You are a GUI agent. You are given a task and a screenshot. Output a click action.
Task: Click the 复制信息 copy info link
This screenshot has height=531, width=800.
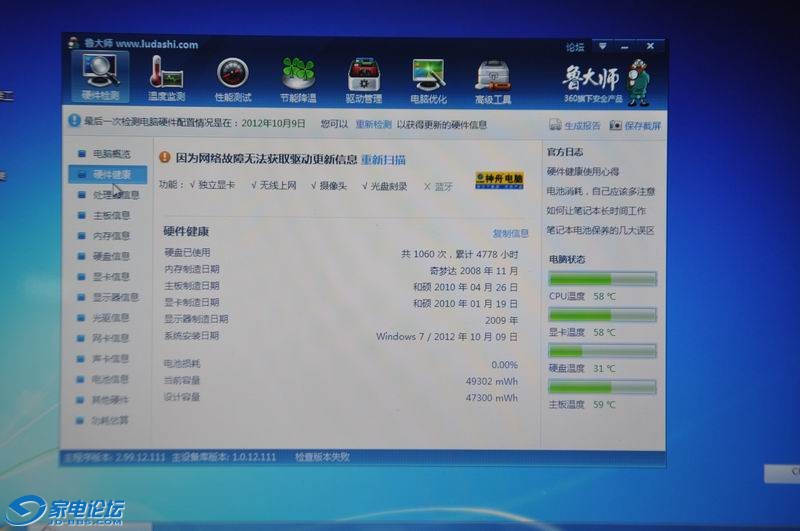tap(510, 233)
